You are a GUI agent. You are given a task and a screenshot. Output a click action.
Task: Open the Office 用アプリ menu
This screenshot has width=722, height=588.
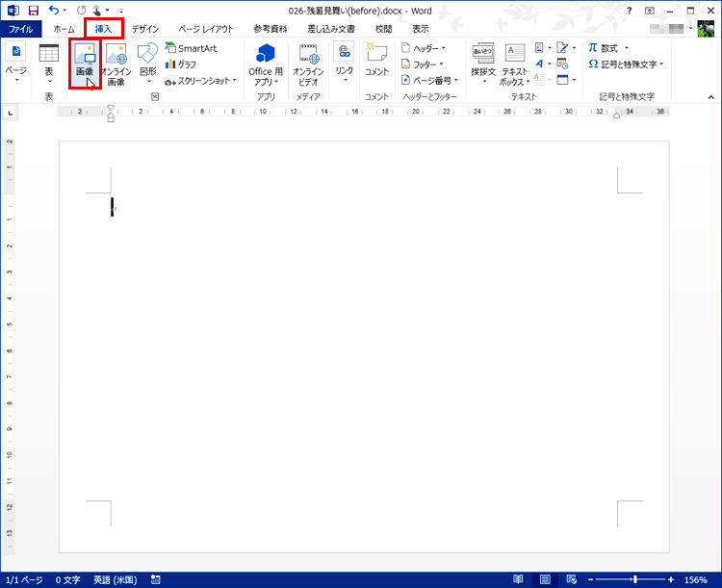(x=266, y=64)
